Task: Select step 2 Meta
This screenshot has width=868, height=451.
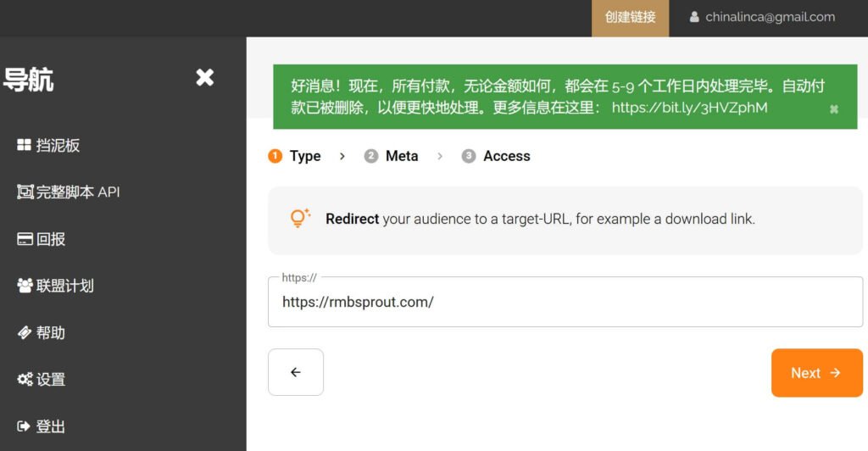Action: click(x=392, y=156)
